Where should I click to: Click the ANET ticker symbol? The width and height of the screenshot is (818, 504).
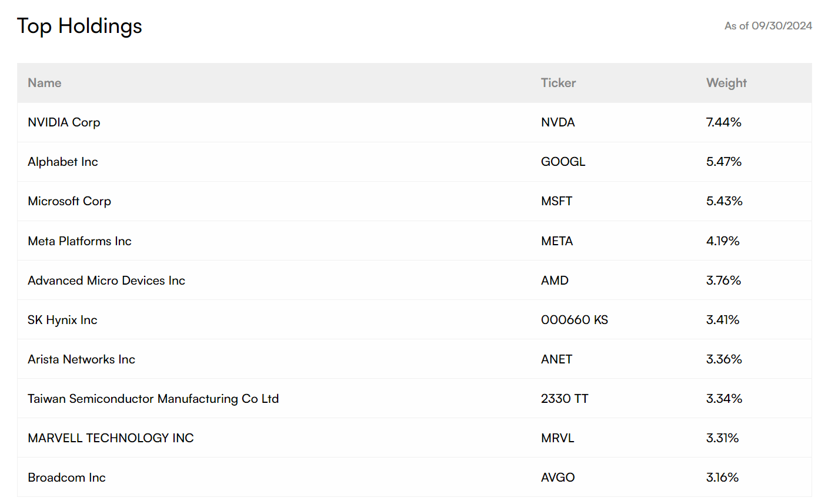[x=556, y=359]
